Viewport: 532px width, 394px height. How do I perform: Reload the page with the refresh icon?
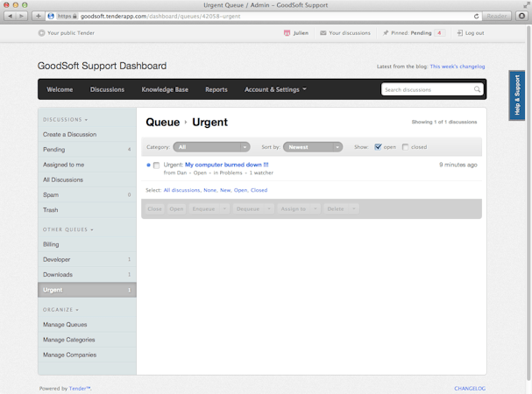pyautogui.click(x=476, y=16)
